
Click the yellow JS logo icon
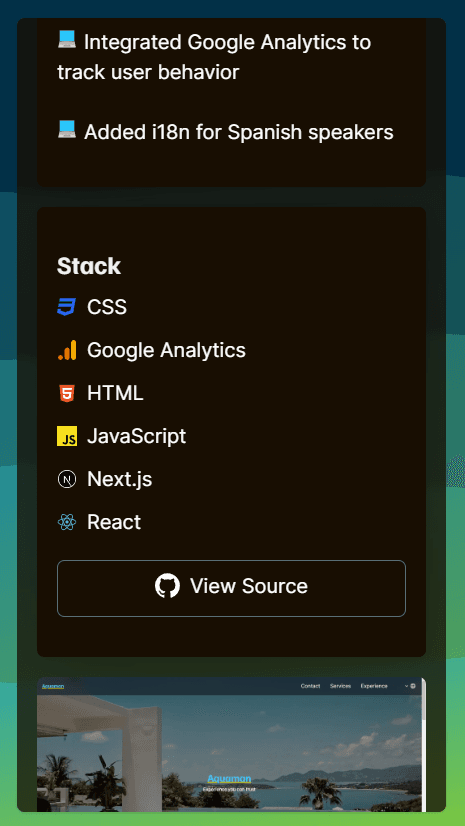pos(67,436)
